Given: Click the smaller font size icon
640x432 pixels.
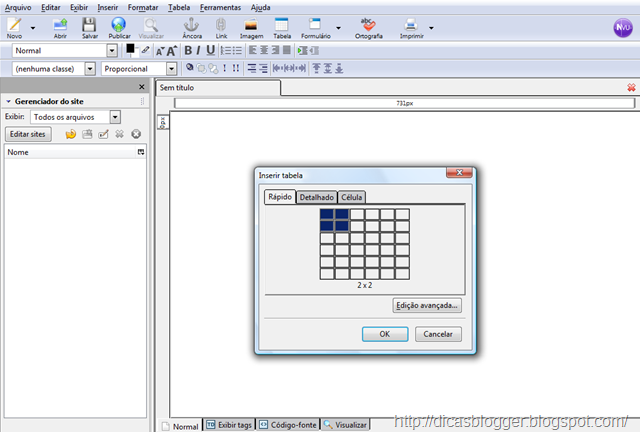Looking at the screenshot, I should pyautogui.click(x=160, y=51).
